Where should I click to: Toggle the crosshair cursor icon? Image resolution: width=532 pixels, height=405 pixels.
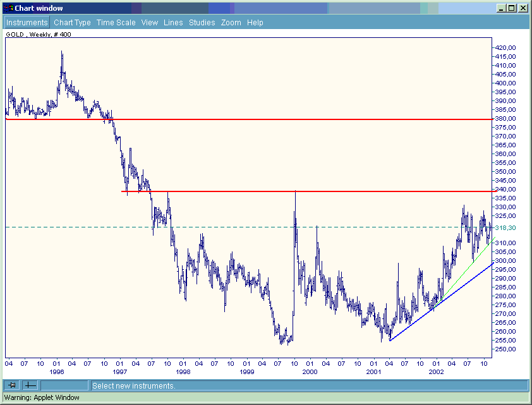point(30,385)
